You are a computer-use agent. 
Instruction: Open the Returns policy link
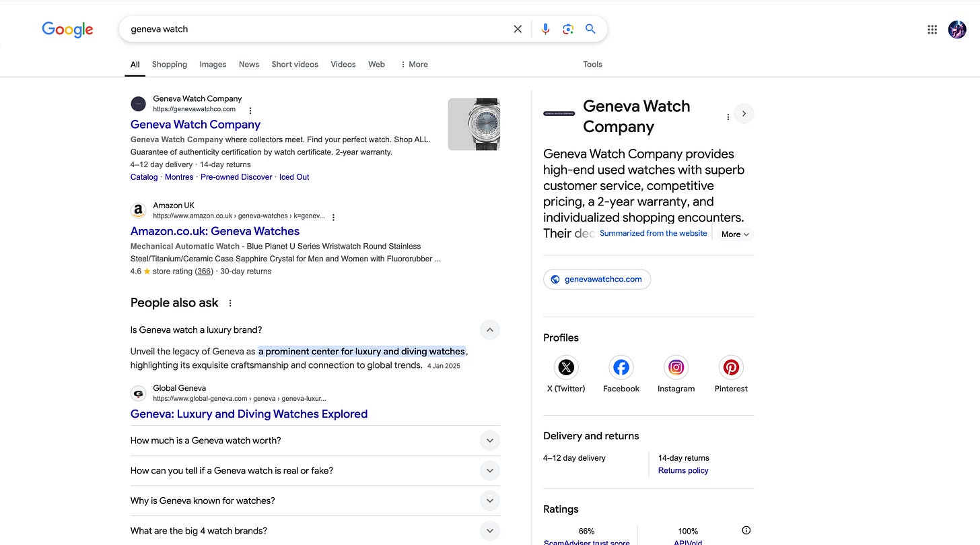pyautogui.click(x=683, y=471)
